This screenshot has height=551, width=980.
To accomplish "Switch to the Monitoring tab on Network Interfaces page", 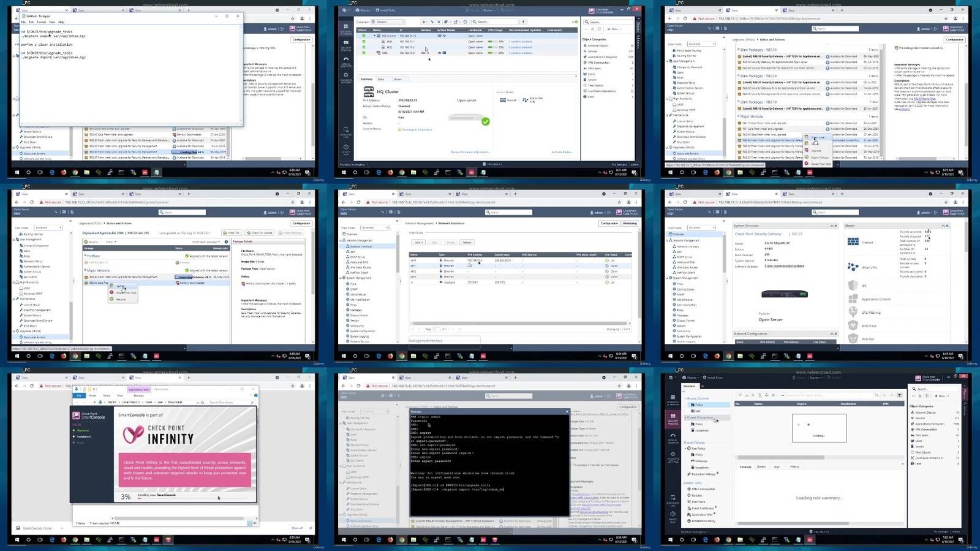I will (x=630, y=223).
